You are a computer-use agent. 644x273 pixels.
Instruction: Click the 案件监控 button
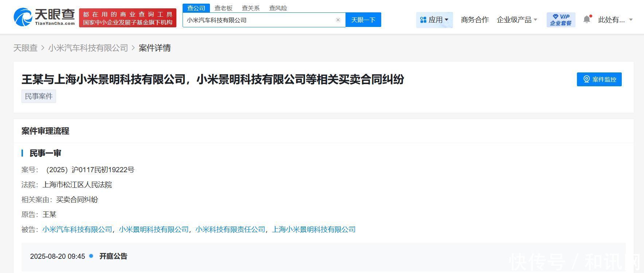pyautogui.click(x=599, y=79)
